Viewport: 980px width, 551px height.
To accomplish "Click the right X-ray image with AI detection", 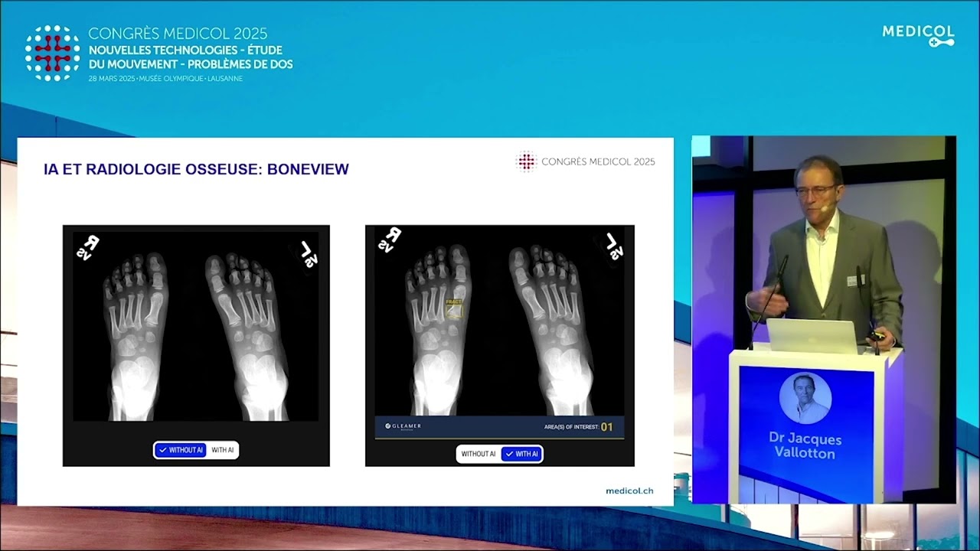I will point(499,321).
